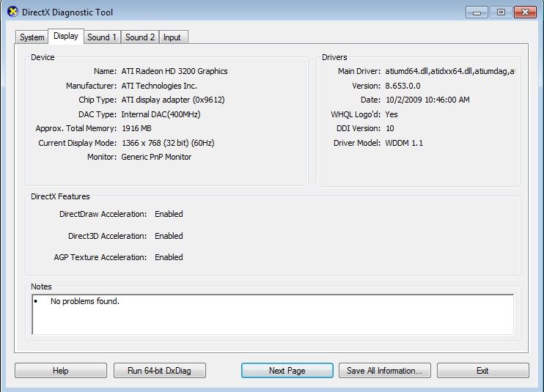Click the 'ATI Radeon HD 3200 Graphics' name value

[174, 71]
